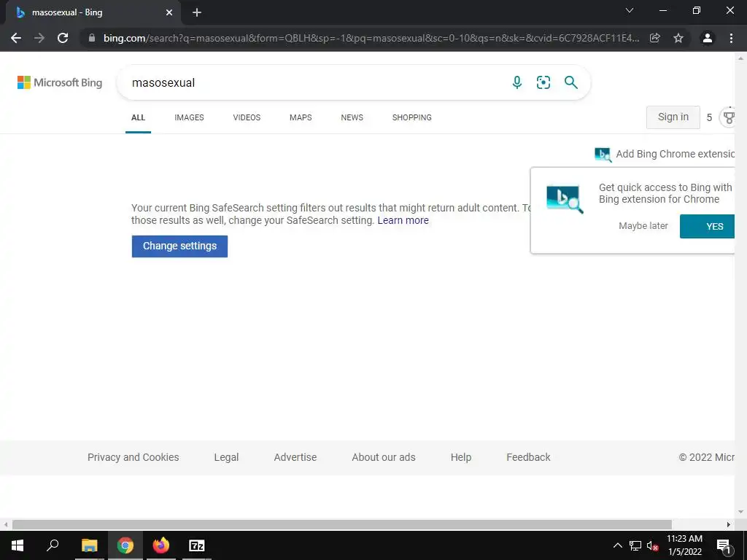This screenshot has height=560, width=747.
Task: Click the horizontal scrollbar thumb
Action: [x=341, y=524]
